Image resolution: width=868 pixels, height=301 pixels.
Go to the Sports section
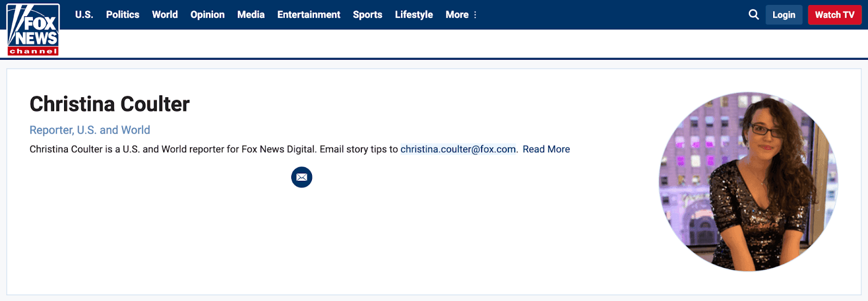pyautogui.click(x=367, y=15)
